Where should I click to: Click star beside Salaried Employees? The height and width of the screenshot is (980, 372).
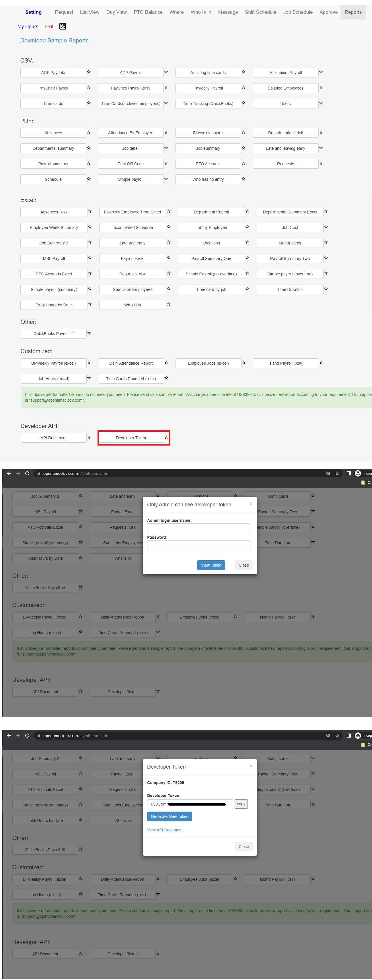pos(321,87)
